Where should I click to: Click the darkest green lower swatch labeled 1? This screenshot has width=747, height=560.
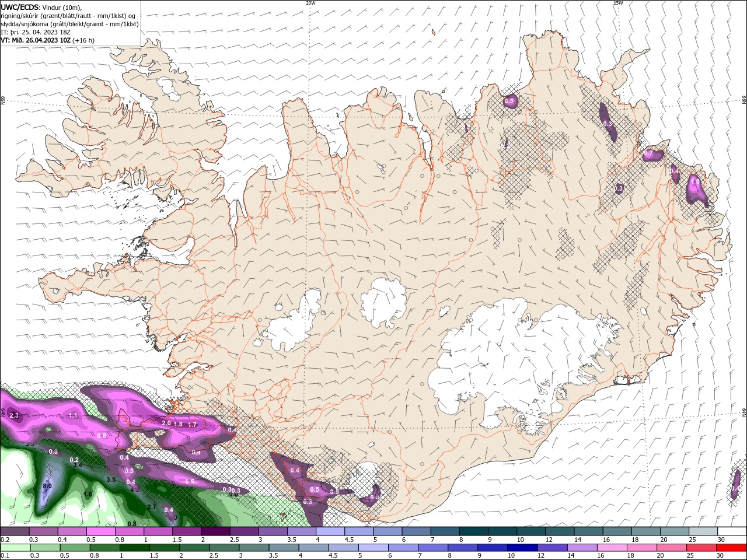(x=134, y=548)
